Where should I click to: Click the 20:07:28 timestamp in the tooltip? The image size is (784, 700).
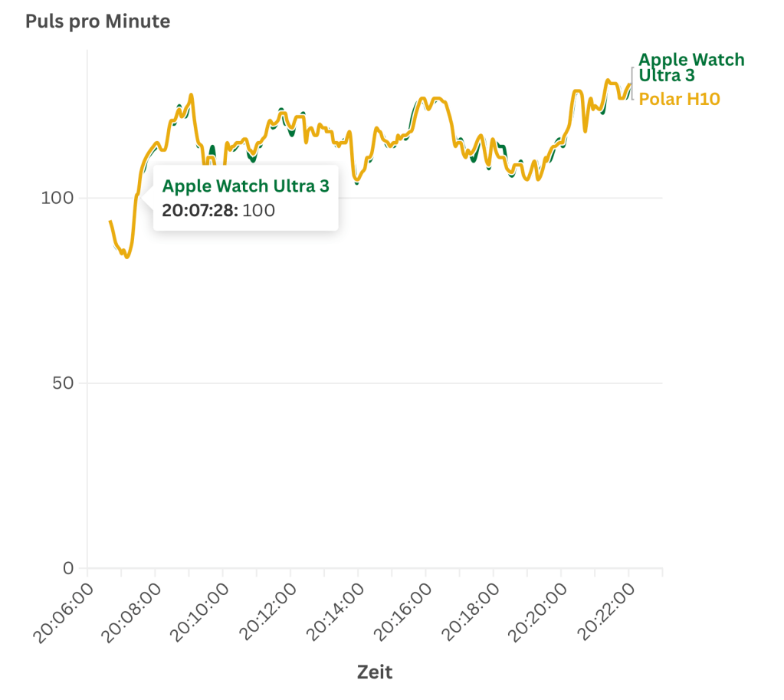click(x=200, y=210)
